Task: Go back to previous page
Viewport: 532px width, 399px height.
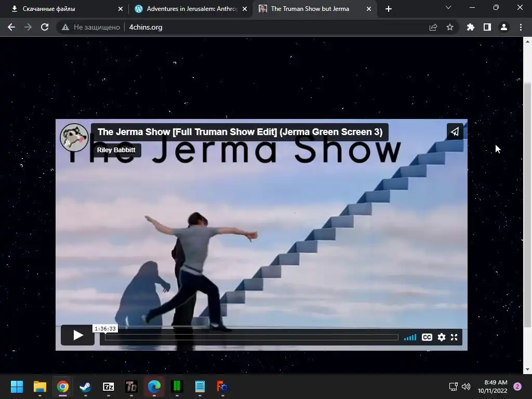Action: click(11, 27)
